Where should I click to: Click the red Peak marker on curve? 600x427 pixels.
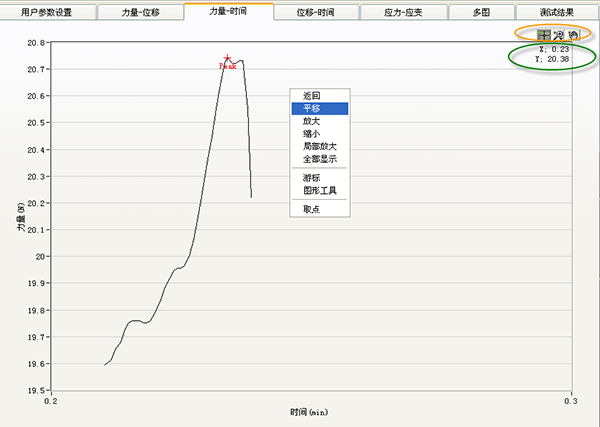(x=228, y=59)
